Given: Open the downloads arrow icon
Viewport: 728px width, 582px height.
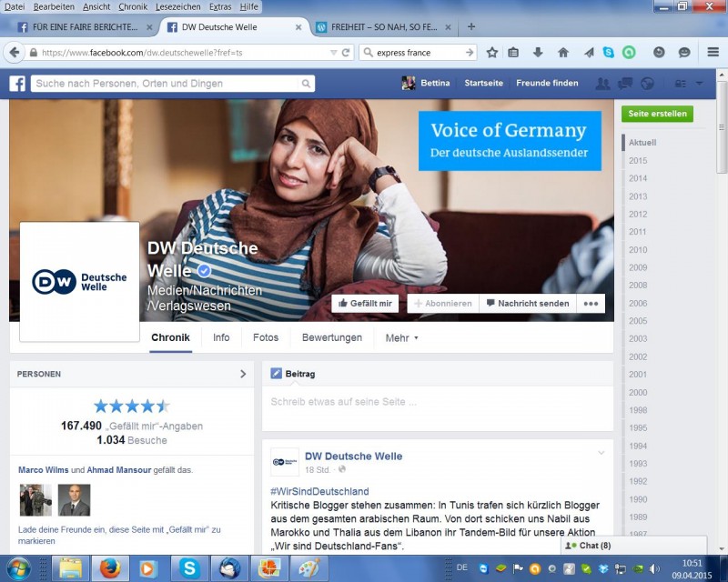Looking at the screenshot, I should pyautogui.click(x=538, y=53).
